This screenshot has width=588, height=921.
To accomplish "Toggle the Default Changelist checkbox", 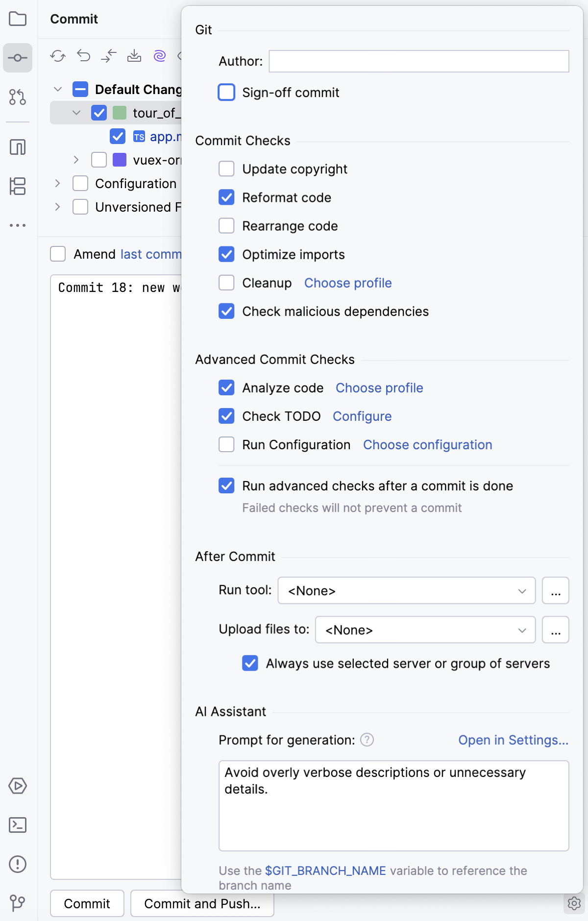I will coord(80,89).
